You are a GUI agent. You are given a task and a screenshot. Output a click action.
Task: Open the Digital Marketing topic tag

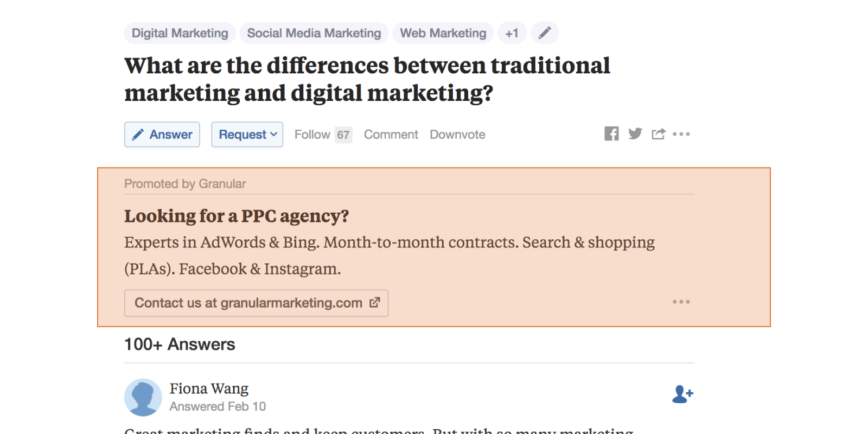tap(180, 33)
